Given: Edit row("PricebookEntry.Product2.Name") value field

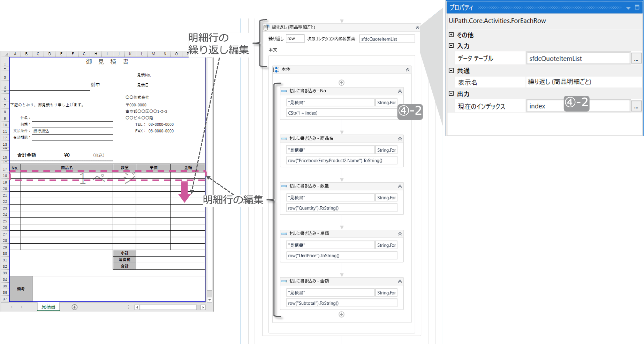Looking at the screenshot, I should pos(342,160).
